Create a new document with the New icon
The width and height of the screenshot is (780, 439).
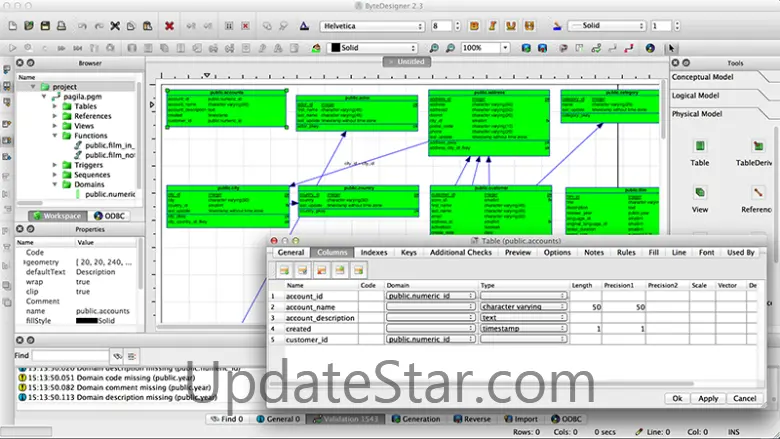coord(13,26)
